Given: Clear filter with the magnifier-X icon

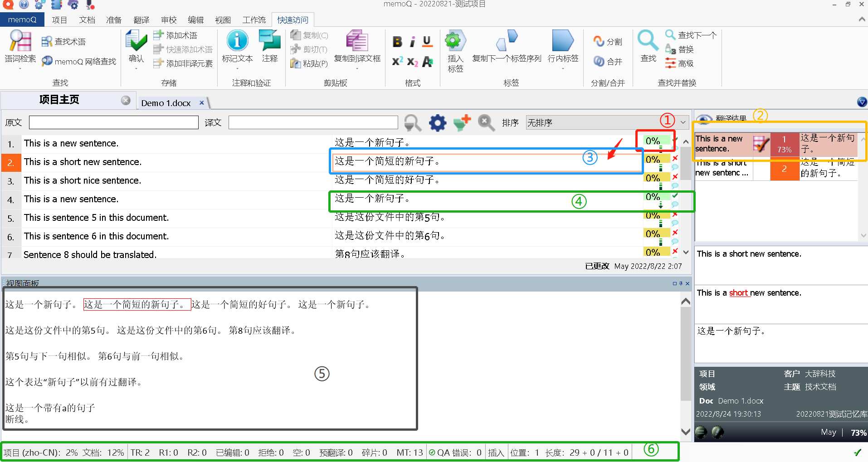Looking at the screenshot, I should point(486,123).
